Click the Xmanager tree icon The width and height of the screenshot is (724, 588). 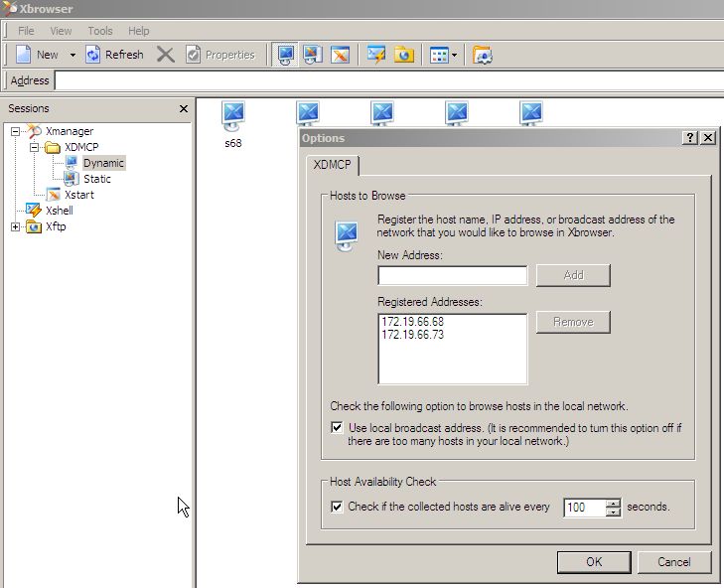34,131
